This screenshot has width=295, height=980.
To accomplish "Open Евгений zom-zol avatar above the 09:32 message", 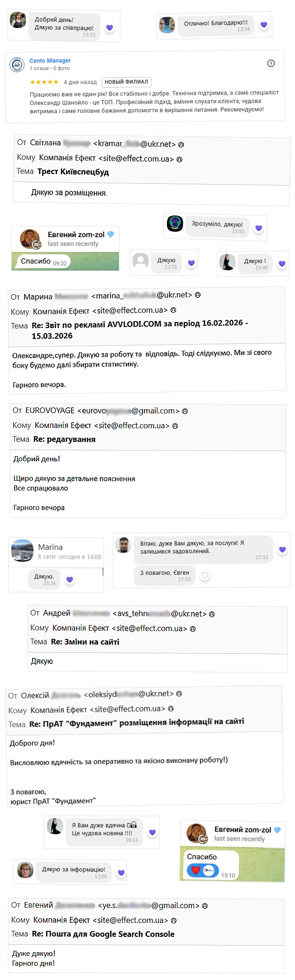I will (x=30, y=239).
